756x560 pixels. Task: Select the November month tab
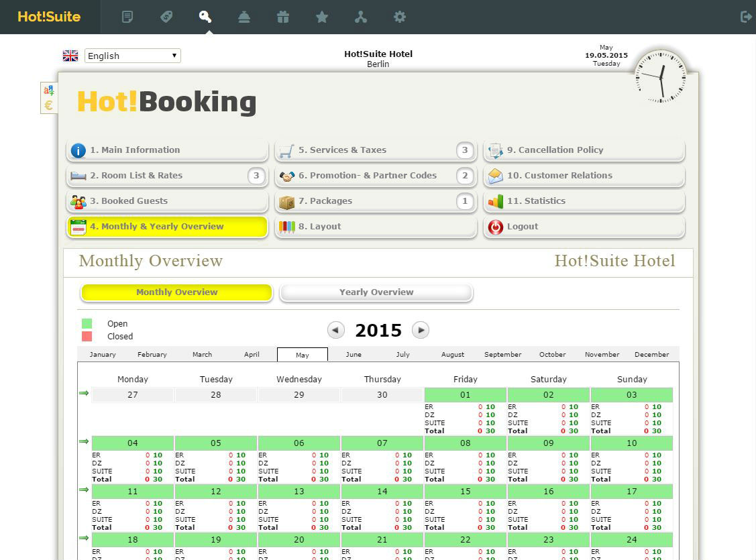(602, 354)
